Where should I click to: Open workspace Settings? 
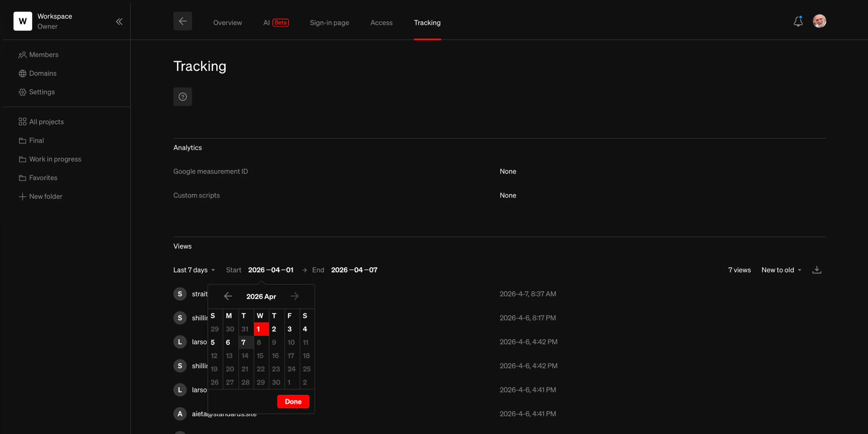[42, 92]
